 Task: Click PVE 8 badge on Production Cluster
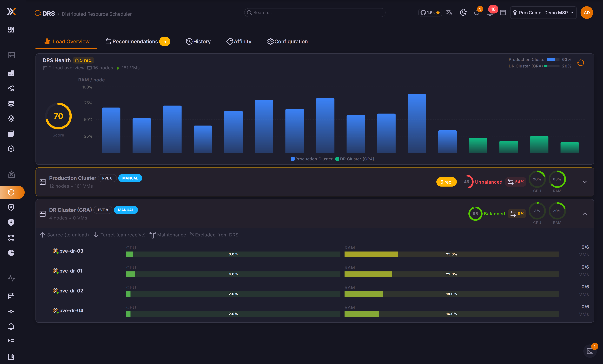[x=107, y=178]
